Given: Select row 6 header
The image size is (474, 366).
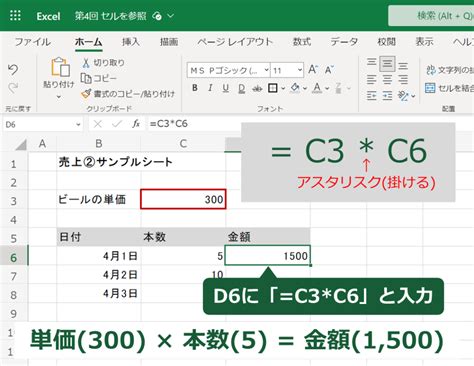Looking at the screenshot, I should pyautogui.click(x=13, y=257).
